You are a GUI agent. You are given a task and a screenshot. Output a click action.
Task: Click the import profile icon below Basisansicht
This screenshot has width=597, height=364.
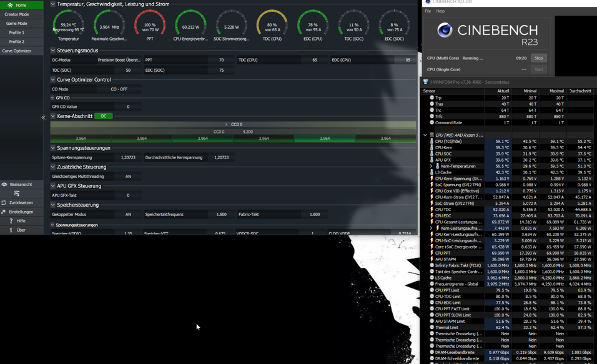pyautogui.click(x=16, y=194)
